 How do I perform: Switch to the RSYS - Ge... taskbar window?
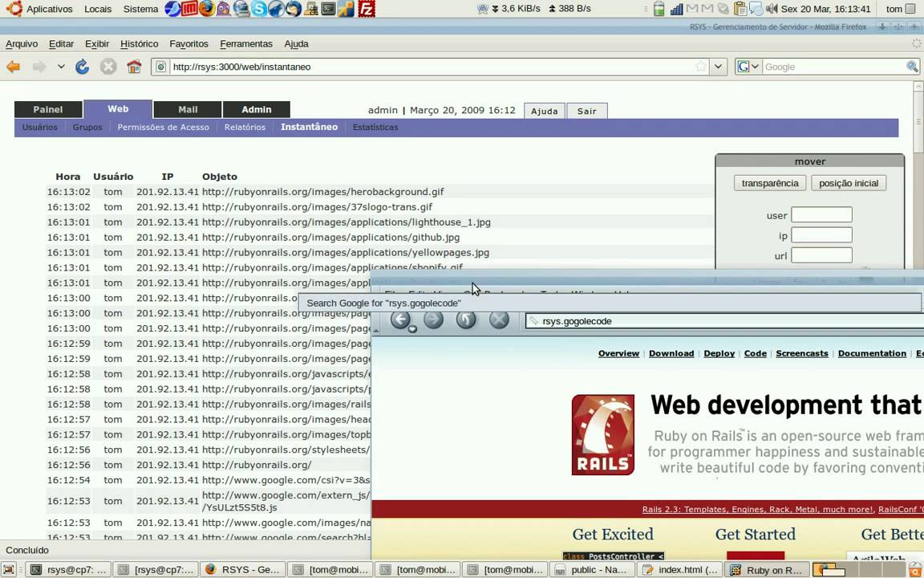coord(243,570)
